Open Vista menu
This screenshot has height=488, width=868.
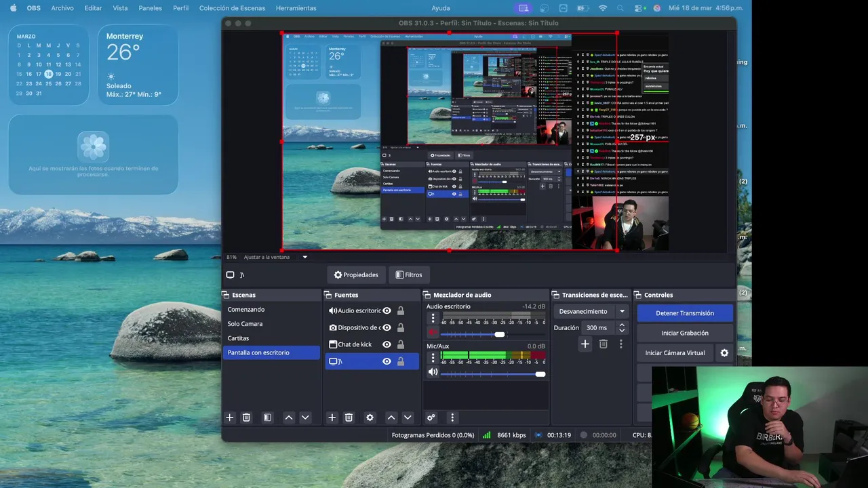pos(120,8)
